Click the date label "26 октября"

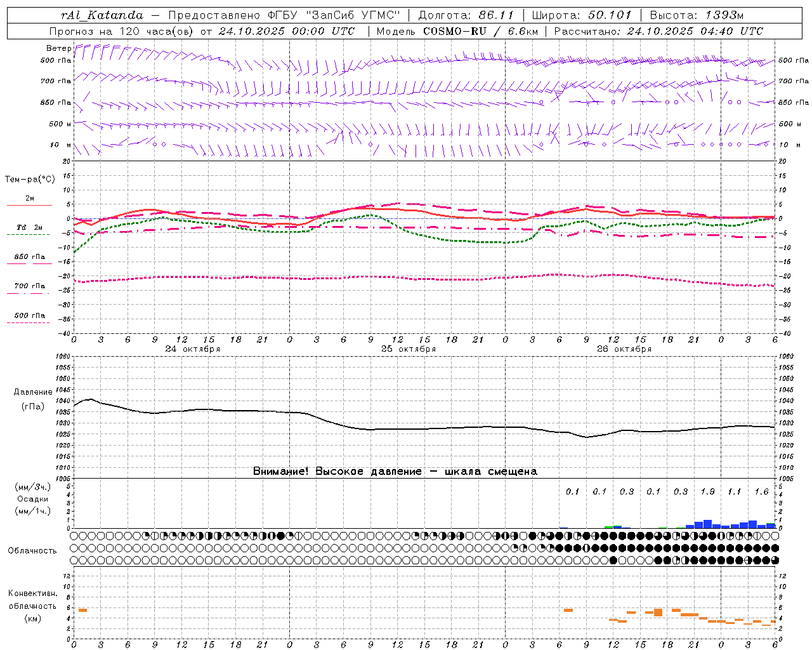tap(624, 349)
